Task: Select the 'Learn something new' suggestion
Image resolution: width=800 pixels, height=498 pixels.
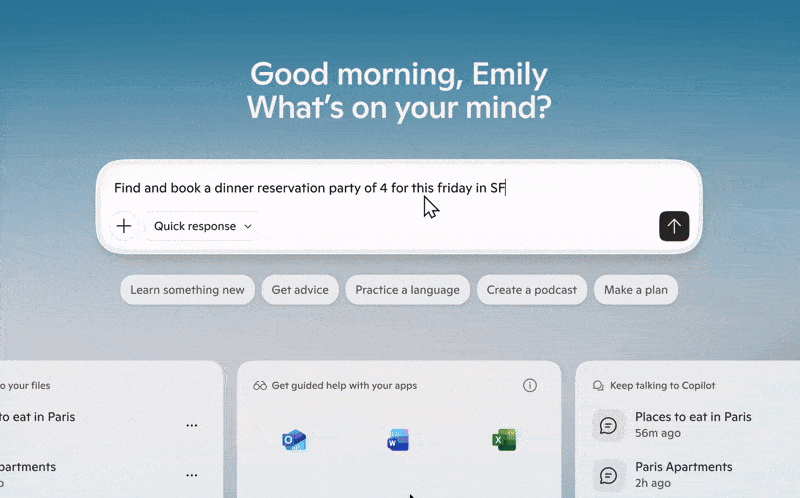Action: 187,290
